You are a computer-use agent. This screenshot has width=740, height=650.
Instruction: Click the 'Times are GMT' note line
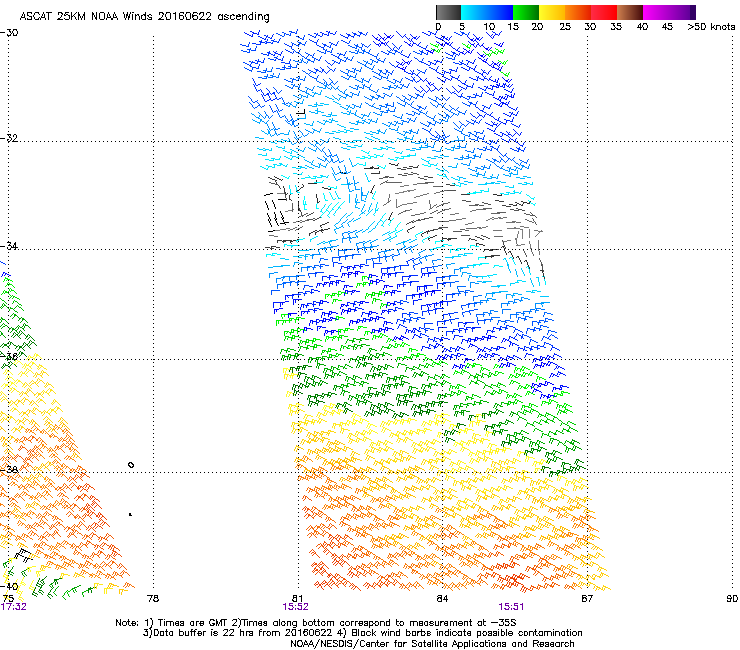[316, 623]
